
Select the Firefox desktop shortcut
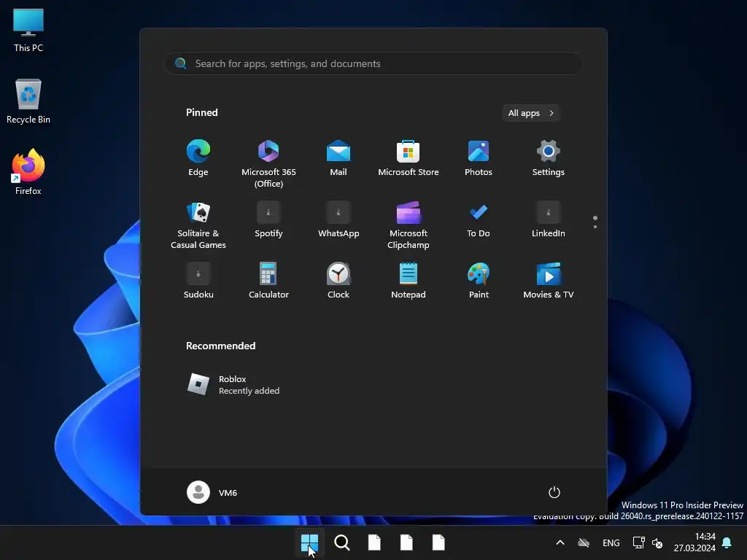tap(28, 172)
